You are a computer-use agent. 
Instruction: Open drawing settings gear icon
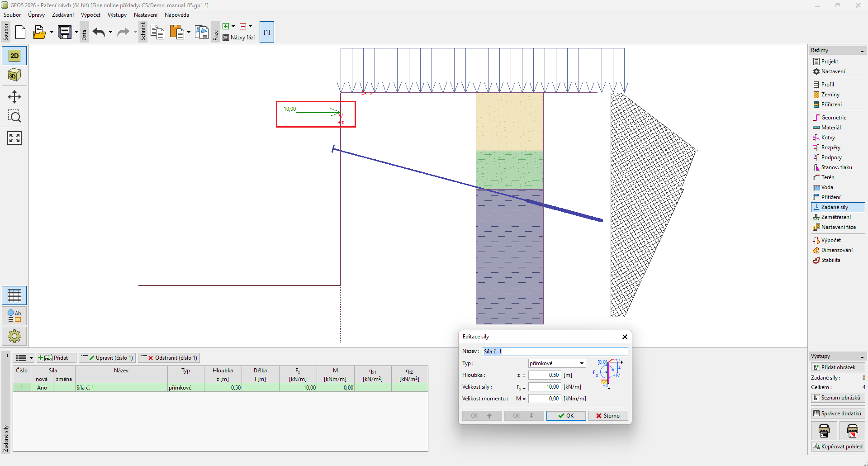tap(14, 336)
